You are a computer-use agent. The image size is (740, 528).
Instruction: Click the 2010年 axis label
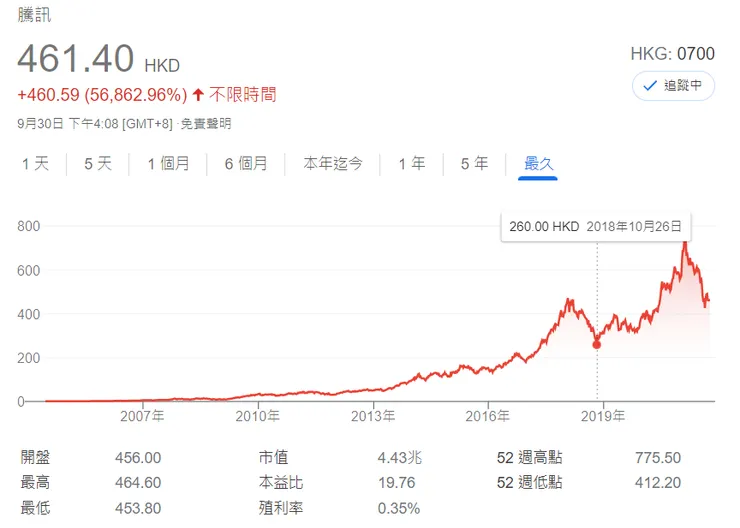coord(258,416)
